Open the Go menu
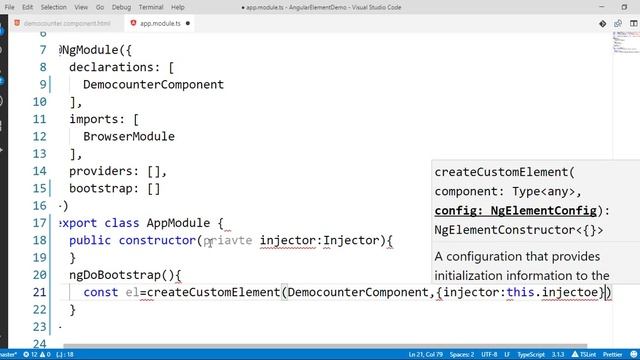This screenshot has width=640, height=360. pos(100,7)
